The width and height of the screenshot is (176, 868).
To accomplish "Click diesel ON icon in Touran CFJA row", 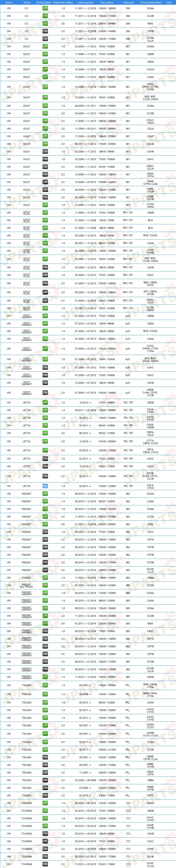I will click(x=45, y=856).
